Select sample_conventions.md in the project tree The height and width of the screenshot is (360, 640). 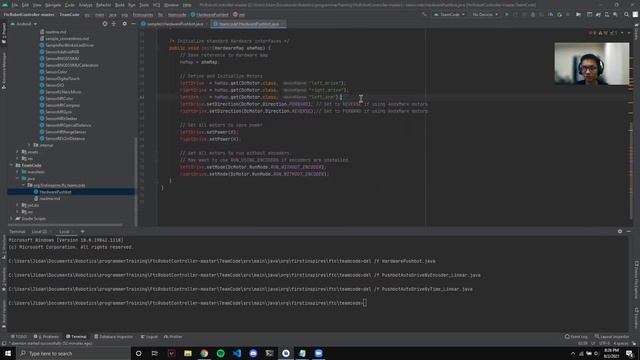(x=67, y=38)
